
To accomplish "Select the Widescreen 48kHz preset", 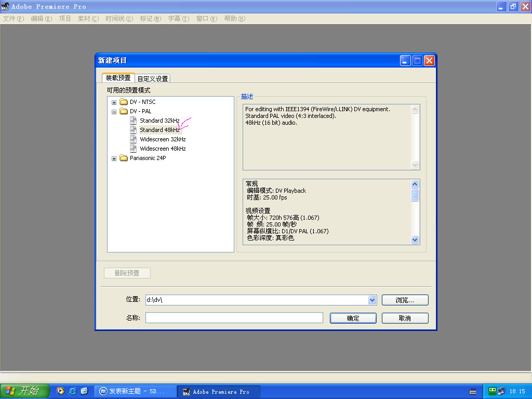I will [x=163, y=149].
